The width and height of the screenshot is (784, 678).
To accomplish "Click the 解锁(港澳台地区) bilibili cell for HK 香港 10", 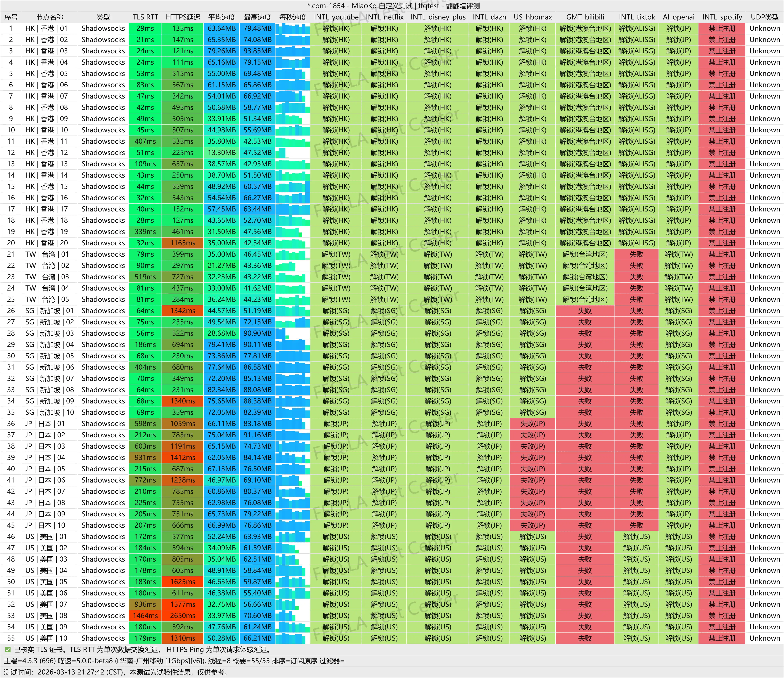I will pos(585,130).
